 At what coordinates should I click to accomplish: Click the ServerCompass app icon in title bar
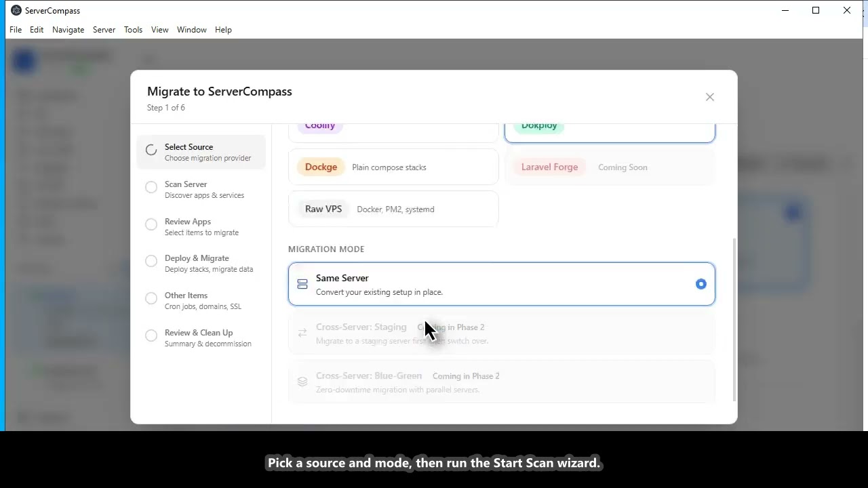tap(16, 10)
